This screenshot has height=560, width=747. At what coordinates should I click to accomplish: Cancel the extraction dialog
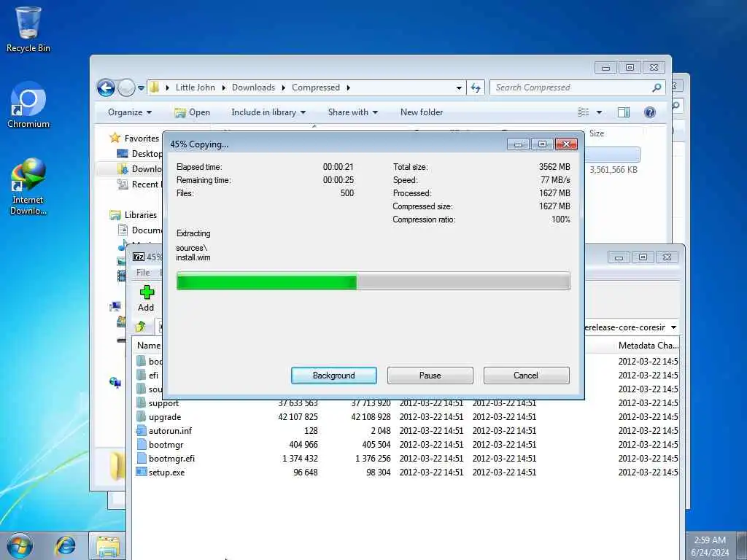[x=526, y=376]
